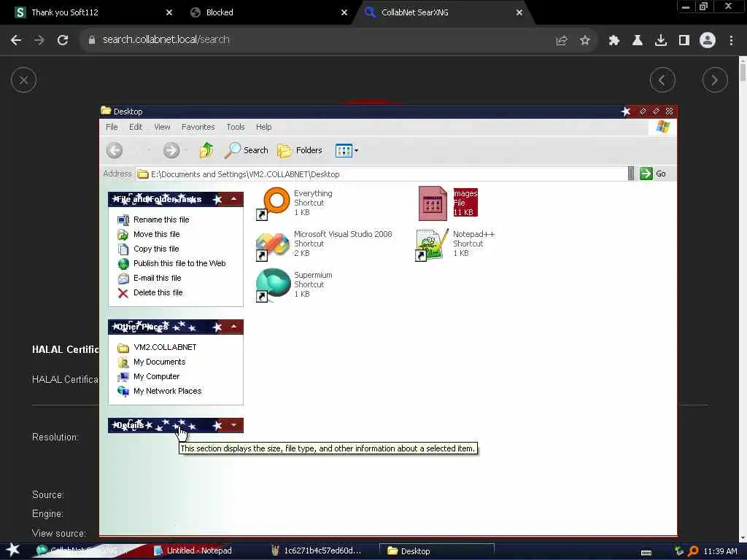
Task: Click the flask extension icon in browser toolbar
Action: pos(637,41)
